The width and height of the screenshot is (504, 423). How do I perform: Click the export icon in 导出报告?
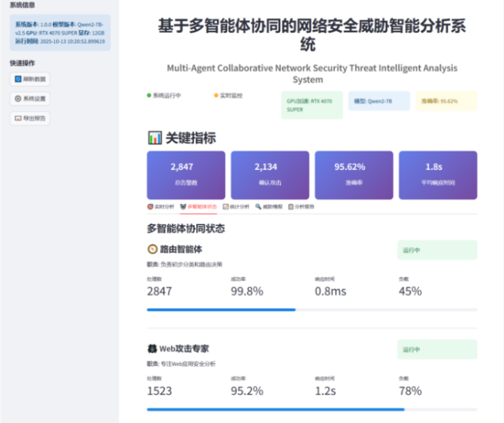point(18,118)
